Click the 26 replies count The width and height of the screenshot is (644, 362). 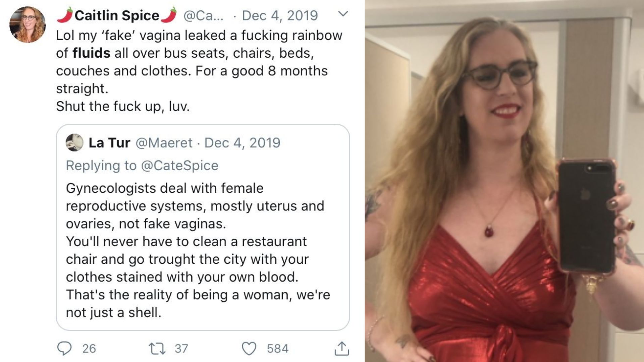coord(89,349)
